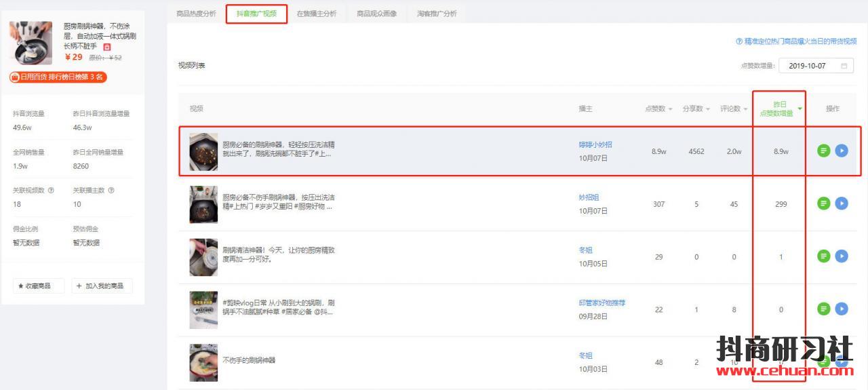Select the 淘客推广分析 tab
This screenshot has width=868, height=390.
[437, 14]
